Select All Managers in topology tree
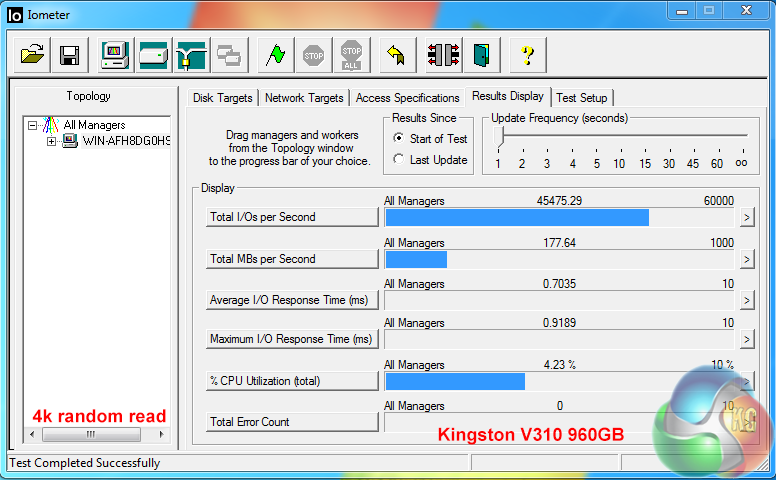776x480 pixels. [94, 125]
